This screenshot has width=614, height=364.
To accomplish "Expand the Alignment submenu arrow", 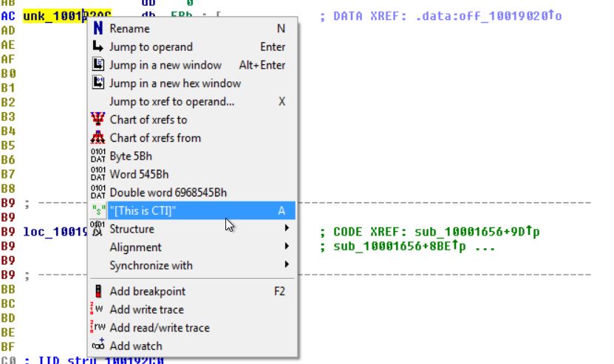I will point(287,246).
